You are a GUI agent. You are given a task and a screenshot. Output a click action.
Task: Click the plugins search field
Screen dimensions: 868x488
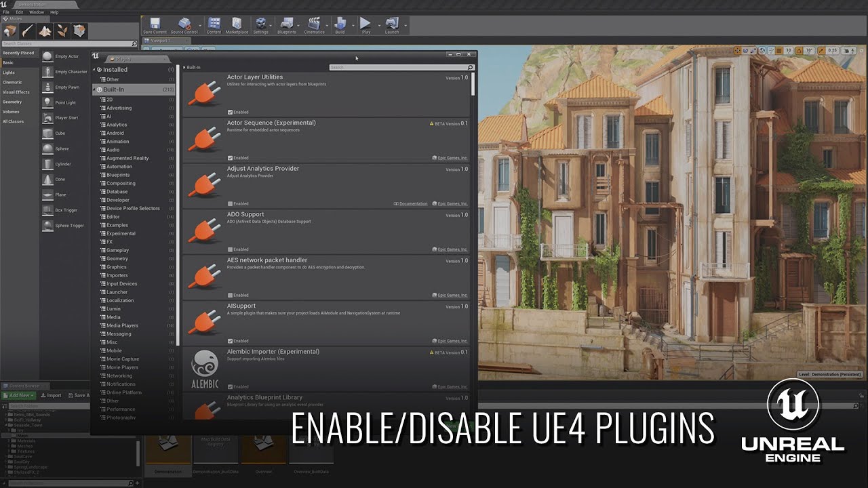click(x=401, y=68)
